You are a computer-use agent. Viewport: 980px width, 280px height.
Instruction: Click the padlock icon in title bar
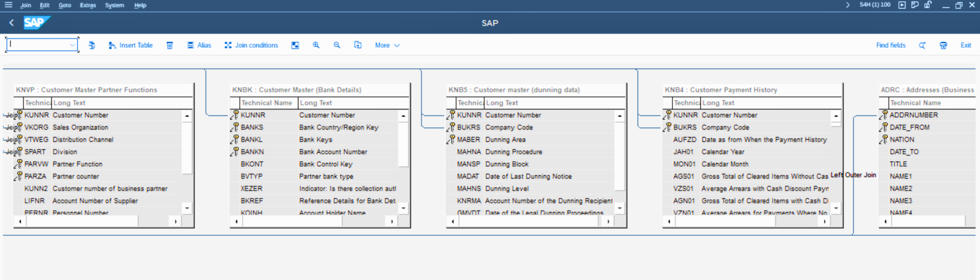click(x=928, y=5)
